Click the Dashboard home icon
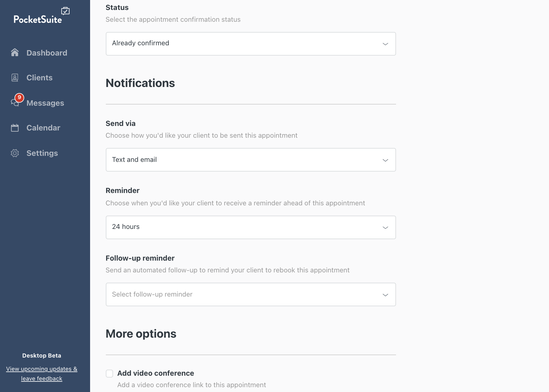 point(15,53)
